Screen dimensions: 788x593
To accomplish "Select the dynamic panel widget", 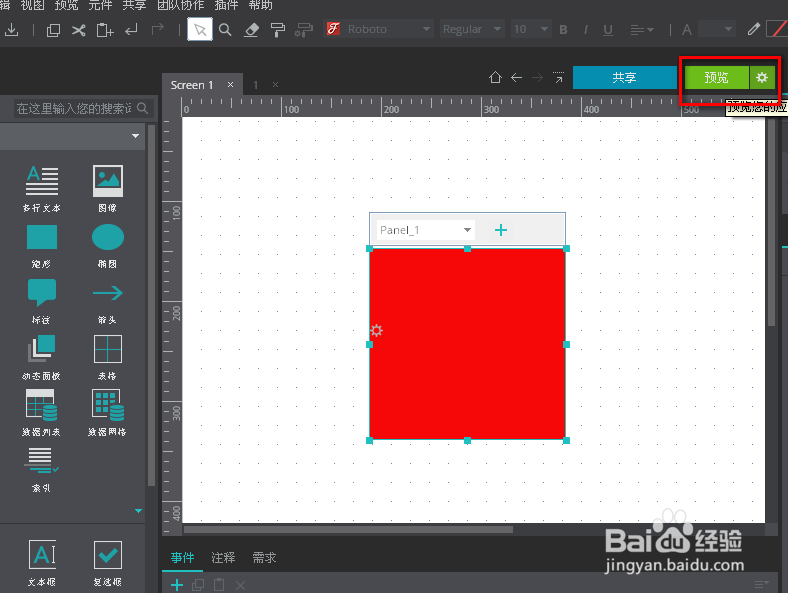I will 42,349.
